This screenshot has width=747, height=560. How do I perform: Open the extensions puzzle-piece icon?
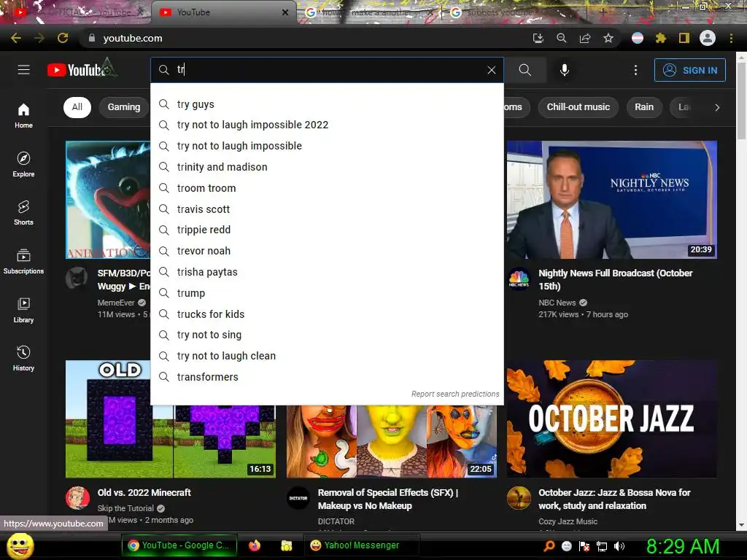(660, 38)
